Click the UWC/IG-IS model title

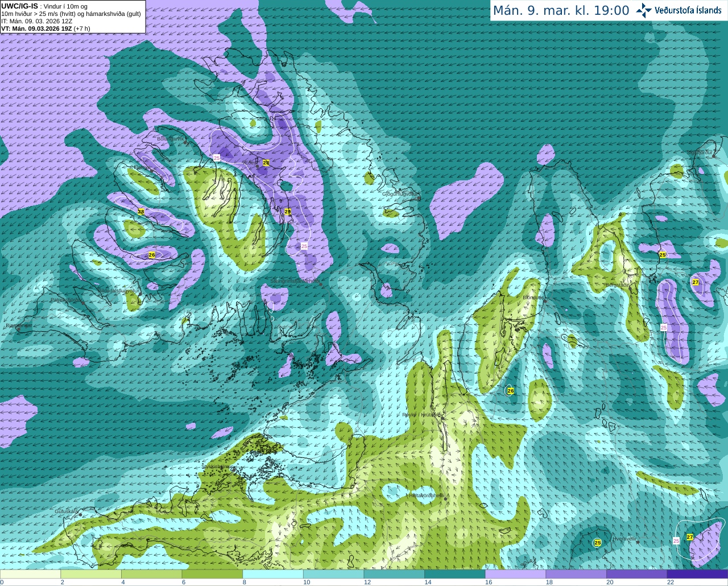coord(19,6)
